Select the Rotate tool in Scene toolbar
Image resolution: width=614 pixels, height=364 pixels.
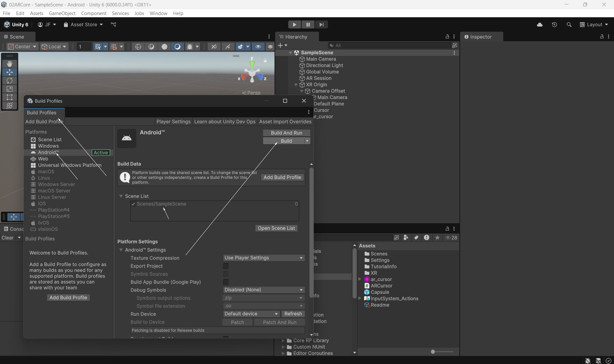(10, 81)
